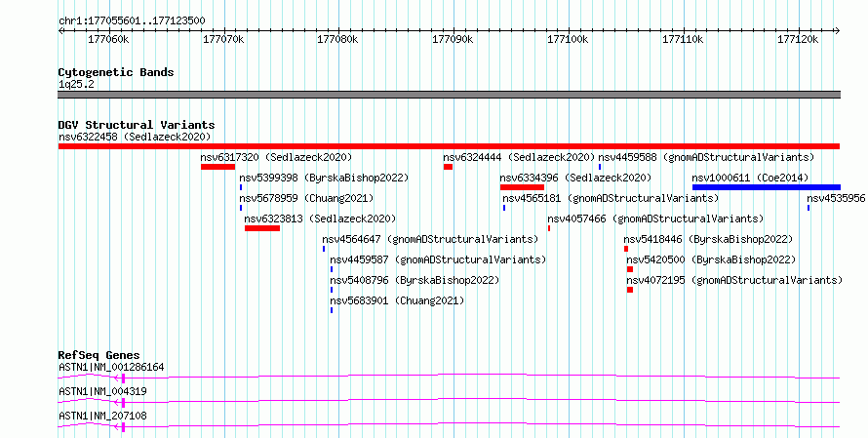Open the nsv6324444 (Sedlazeck2020) label
The width and height of the screenshot is (868, 438).
coord(519,157)
